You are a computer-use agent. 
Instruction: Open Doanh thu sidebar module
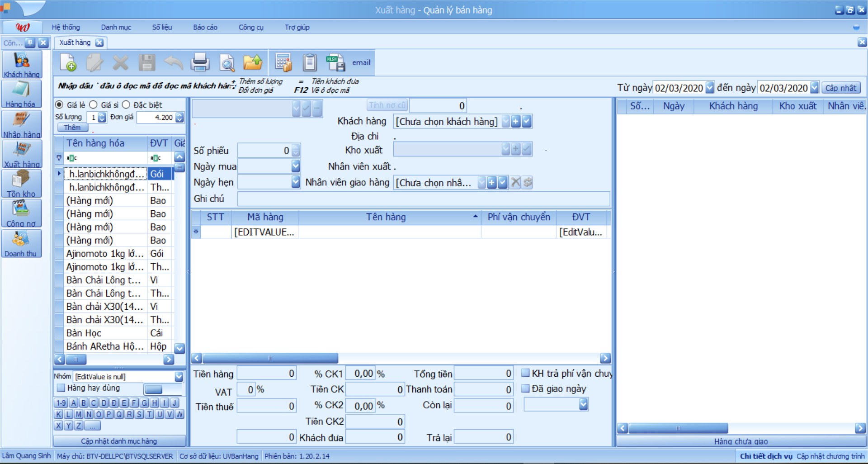coord(22,243)
